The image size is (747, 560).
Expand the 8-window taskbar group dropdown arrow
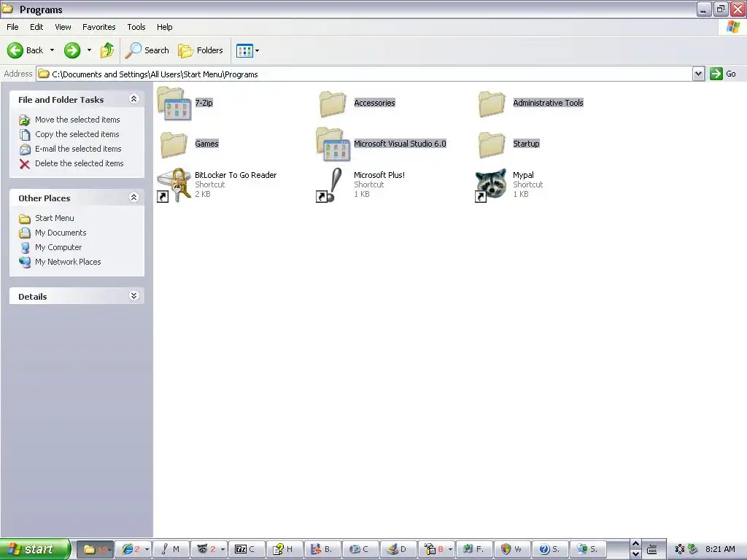(x=450, y=550)
